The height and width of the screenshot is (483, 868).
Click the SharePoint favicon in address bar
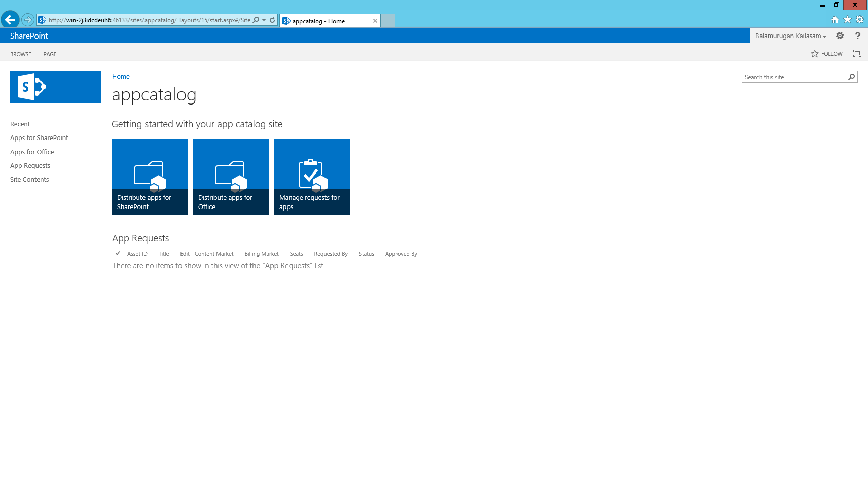click(x=42, y=20)
